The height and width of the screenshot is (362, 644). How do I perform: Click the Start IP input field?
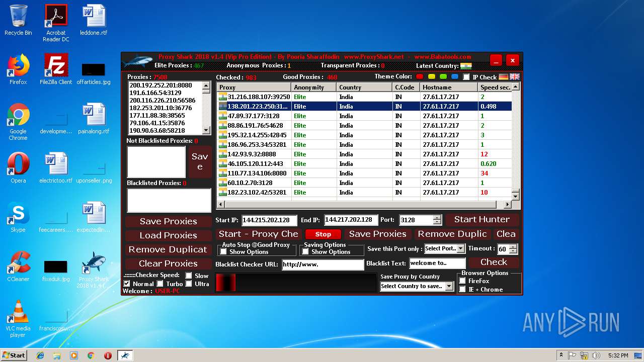(269, 220)
